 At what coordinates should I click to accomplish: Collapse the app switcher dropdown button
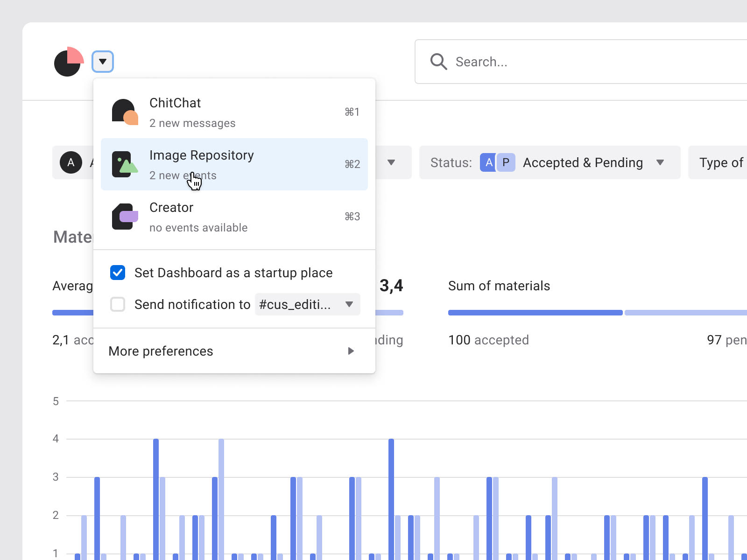point(103,62)
